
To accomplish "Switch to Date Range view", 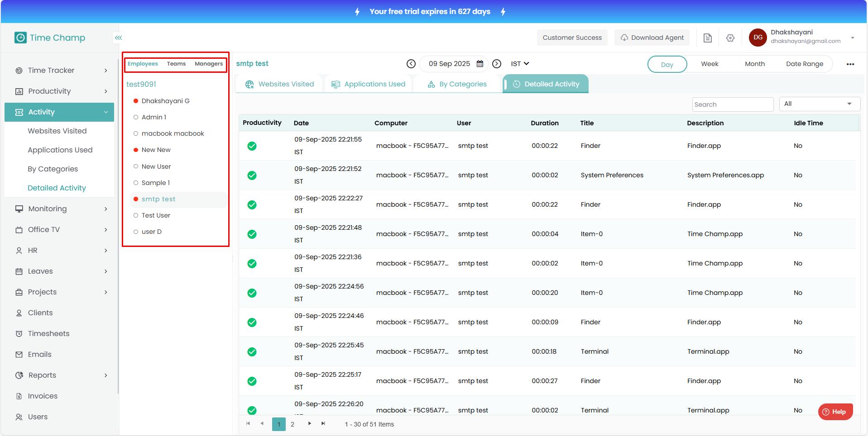I will point(804,64).
